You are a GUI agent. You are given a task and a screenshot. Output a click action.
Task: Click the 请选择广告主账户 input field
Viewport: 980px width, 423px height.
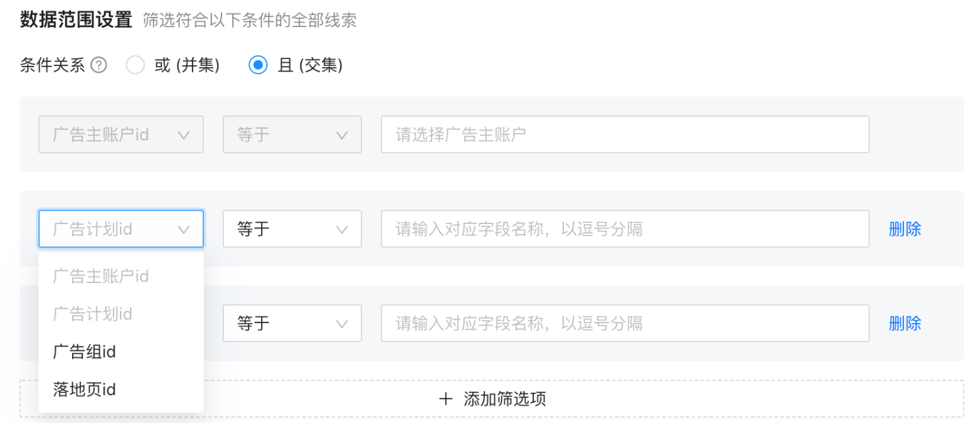pyautogui.click(x=624, y=134)
